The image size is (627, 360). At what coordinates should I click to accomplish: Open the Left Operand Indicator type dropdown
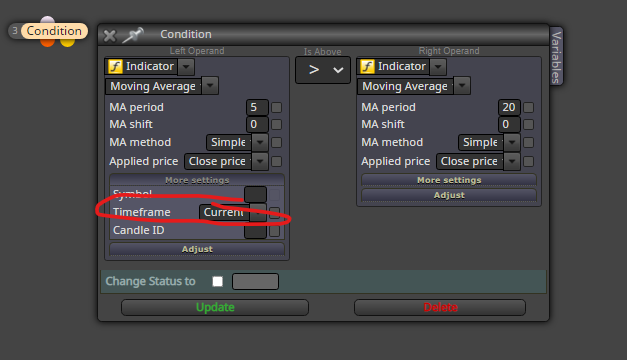(x=186, y=67)
